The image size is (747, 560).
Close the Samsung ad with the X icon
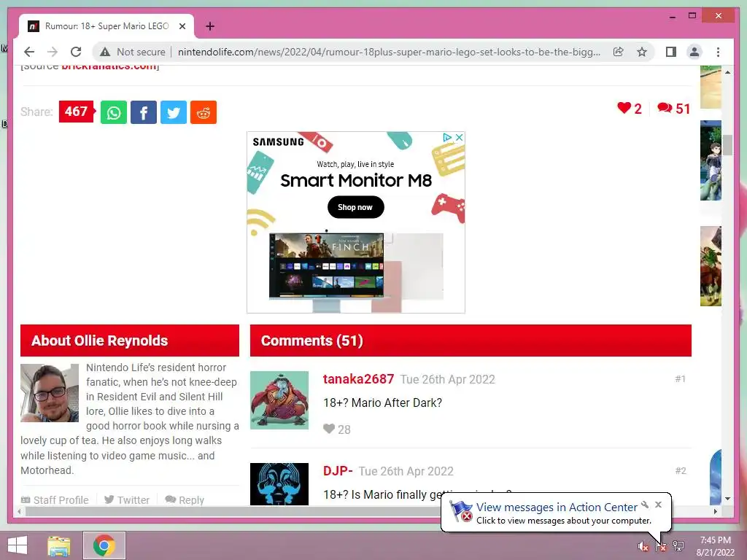460,137
